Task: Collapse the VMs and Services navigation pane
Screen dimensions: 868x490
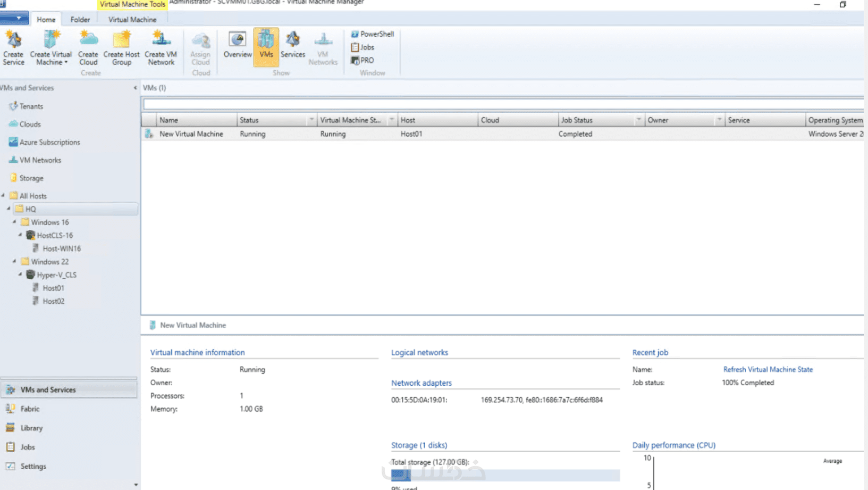Action: click(x=135, y=88)
